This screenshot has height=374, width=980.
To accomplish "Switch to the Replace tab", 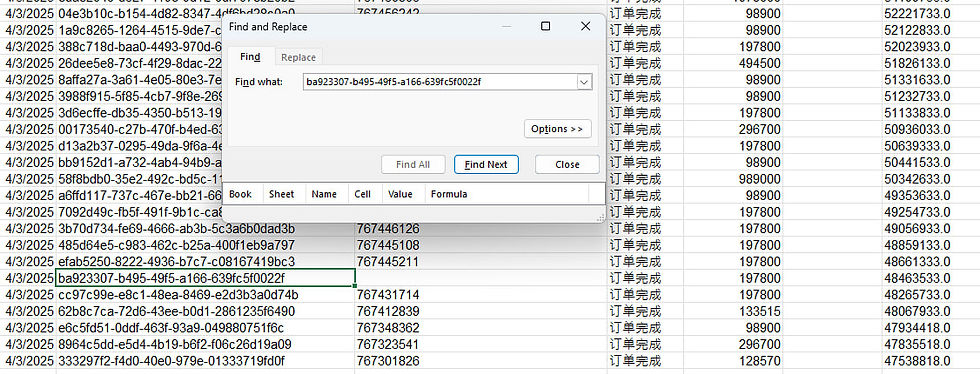I will (298, 57).
